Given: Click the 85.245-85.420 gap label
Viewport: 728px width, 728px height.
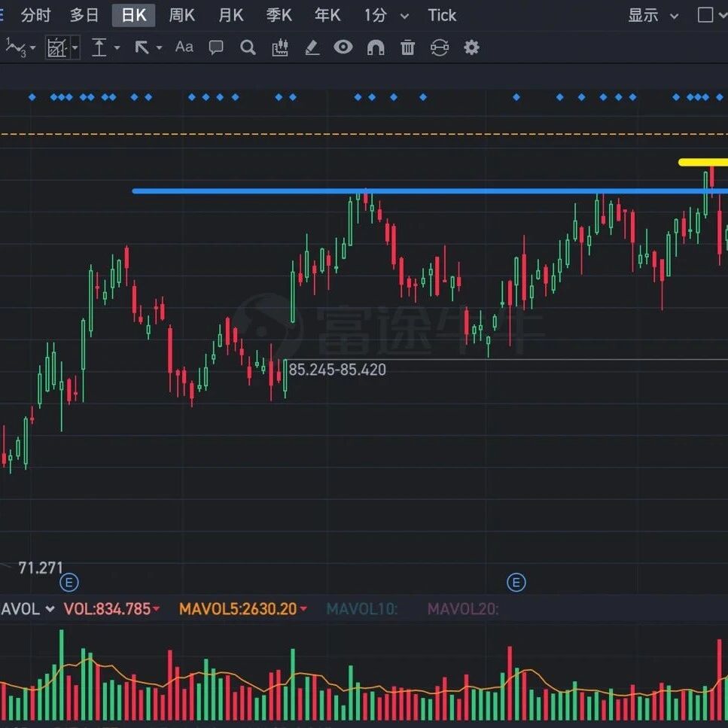Looking at the screenshot, I should 337,370.
